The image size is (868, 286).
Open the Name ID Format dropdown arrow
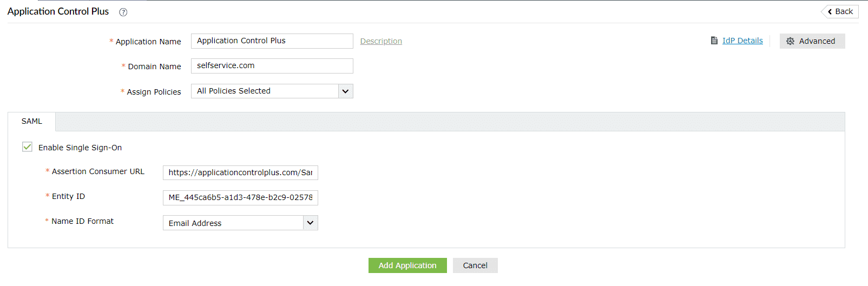pos(310,223)
